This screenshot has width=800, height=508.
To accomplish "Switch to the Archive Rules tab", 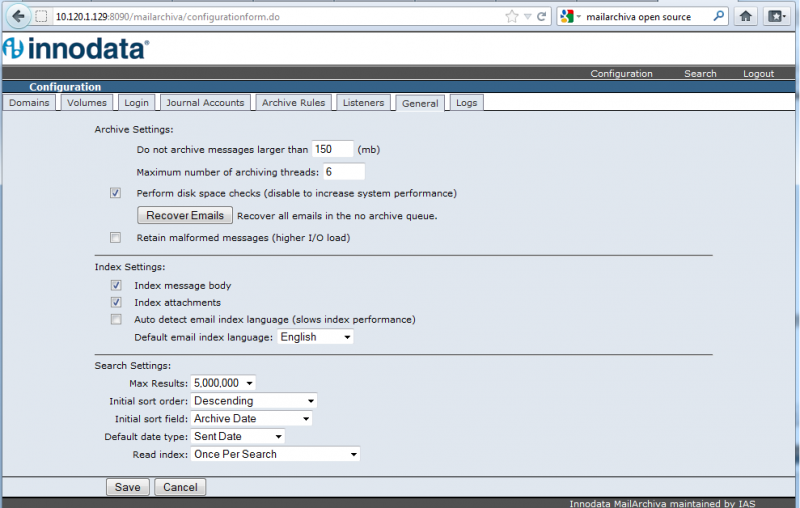I will click(x=293, y=103).
